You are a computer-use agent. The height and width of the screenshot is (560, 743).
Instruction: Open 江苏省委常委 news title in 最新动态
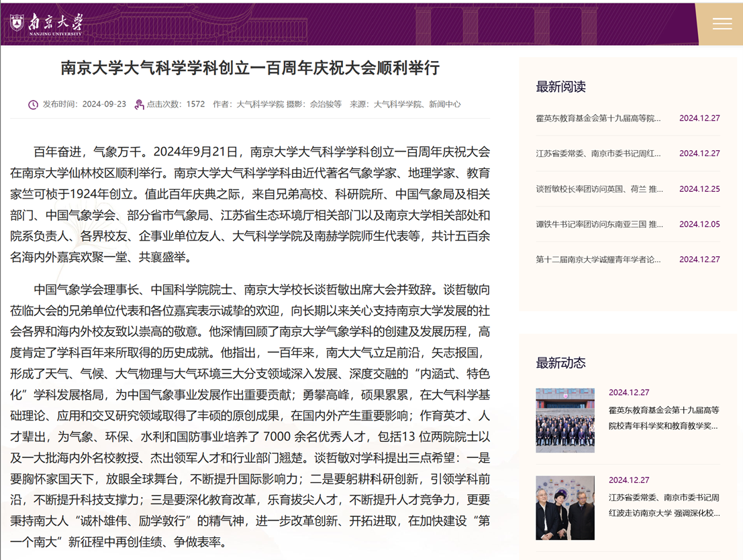[x=663, y=505]
